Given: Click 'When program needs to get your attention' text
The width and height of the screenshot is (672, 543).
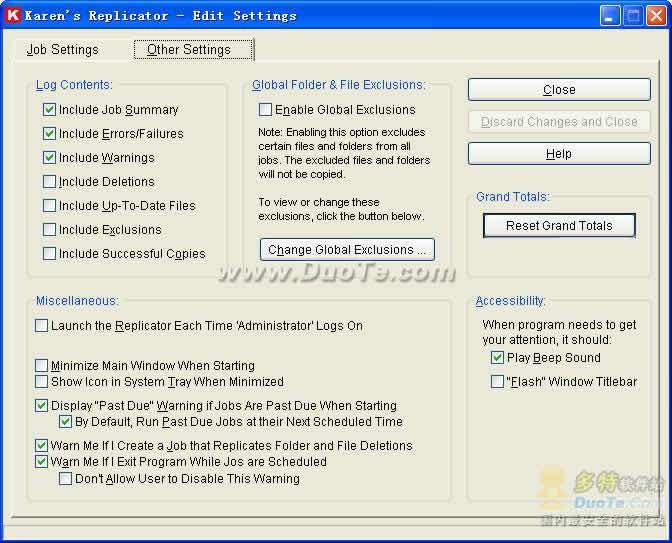Looking at the screenshot, I should coord(559,332).
